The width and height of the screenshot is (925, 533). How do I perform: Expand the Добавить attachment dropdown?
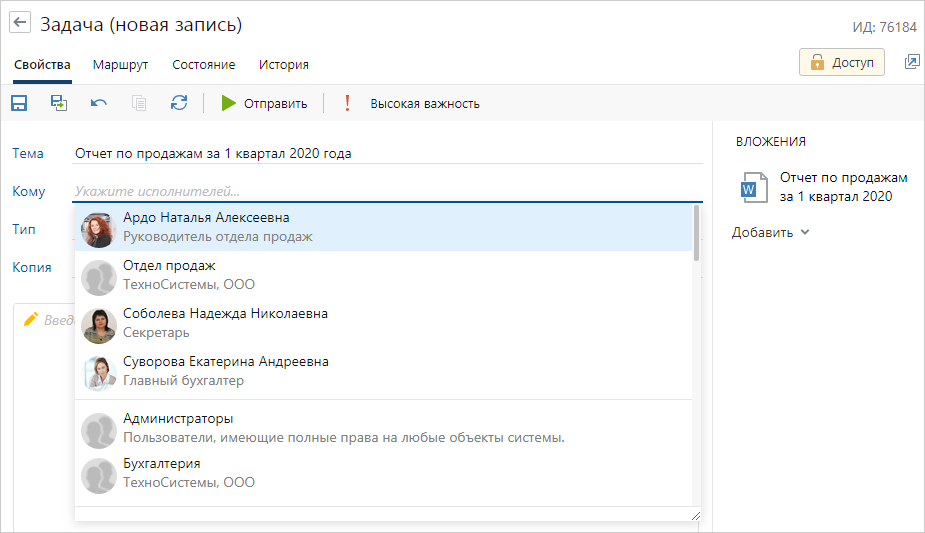pyautogui.click(x=770, y=233)
